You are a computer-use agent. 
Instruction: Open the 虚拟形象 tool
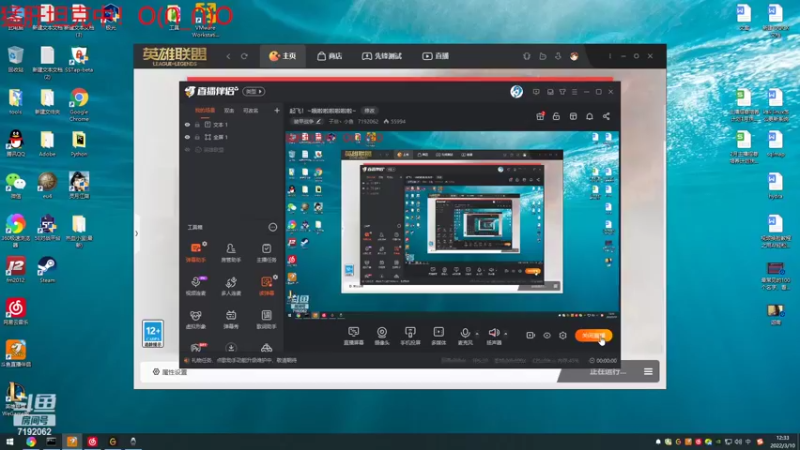click(196, 319)
